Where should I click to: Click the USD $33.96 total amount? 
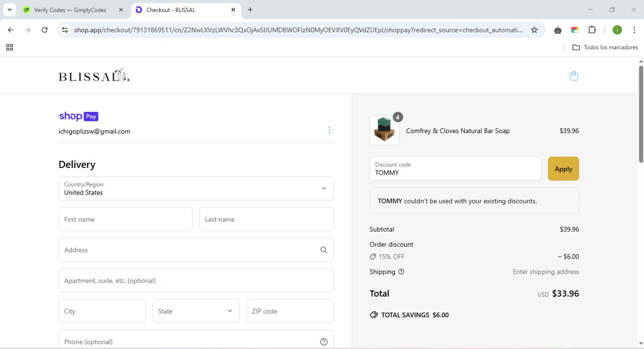pyautogui.click(x=558, y=294)
